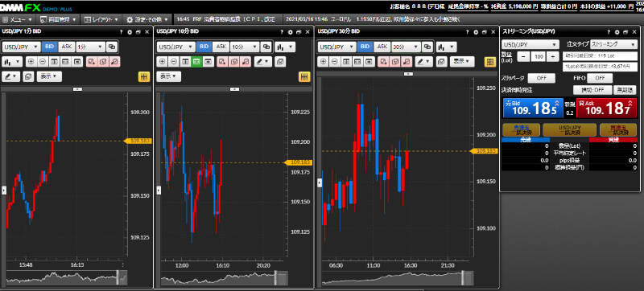The height and width of the screenshot is (291, 644).
Task: Click the chart link icon beside the 1分 dropdown
Action: point(112,47)
